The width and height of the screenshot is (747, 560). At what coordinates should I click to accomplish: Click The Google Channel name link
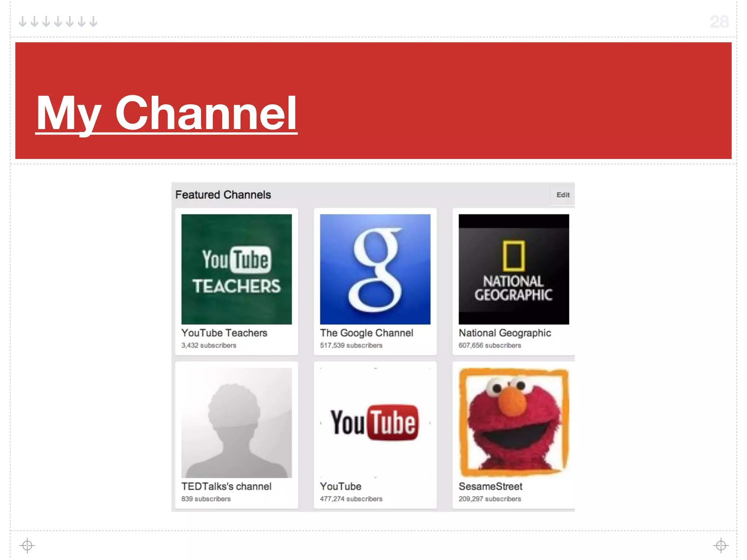click(367, 333)
